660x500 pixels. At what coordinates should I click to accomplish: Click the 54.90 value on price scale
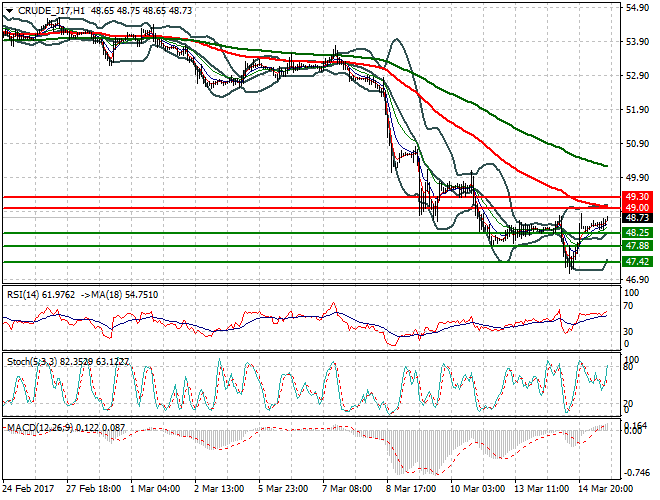[x=635, y=8]
